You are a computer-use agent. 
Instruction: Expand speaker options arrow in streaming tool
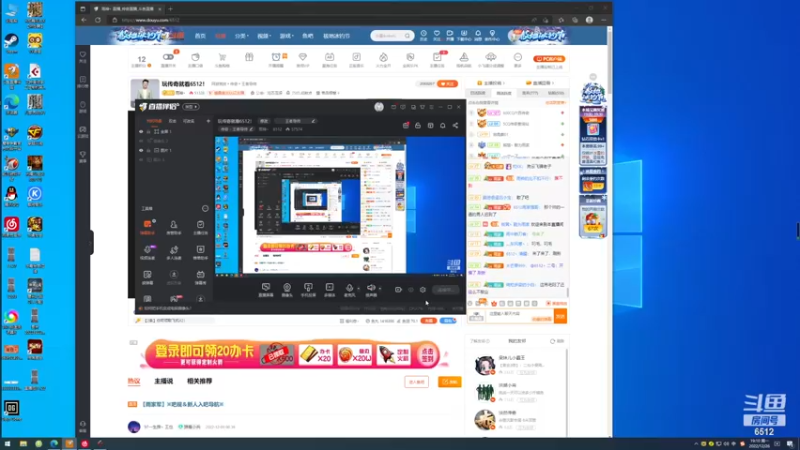click(x=380, y=288)
